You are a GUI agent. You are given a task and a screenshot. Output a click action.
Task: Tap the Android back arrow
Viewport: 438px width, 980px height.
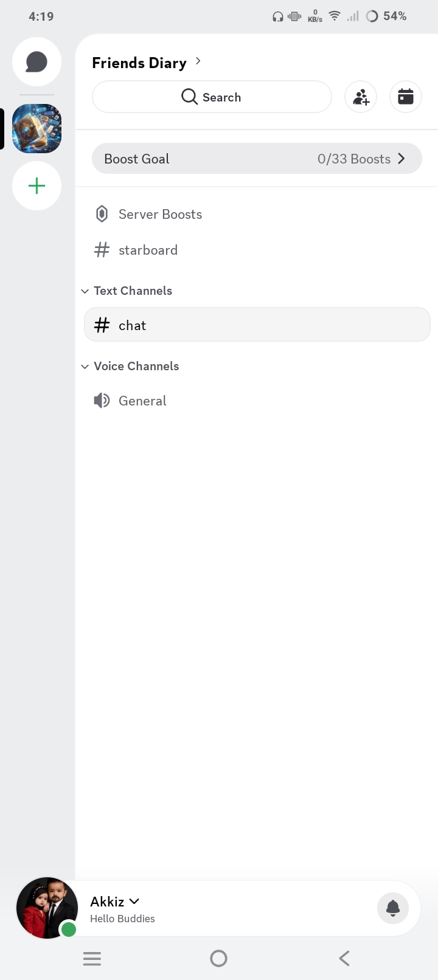[344, 959]
